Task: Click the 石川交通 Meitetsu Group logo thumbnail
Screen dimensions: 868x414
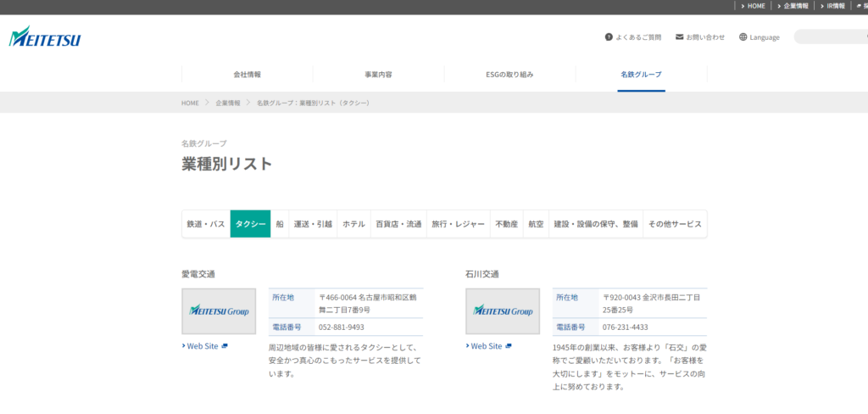Action: tap(503, 311)
